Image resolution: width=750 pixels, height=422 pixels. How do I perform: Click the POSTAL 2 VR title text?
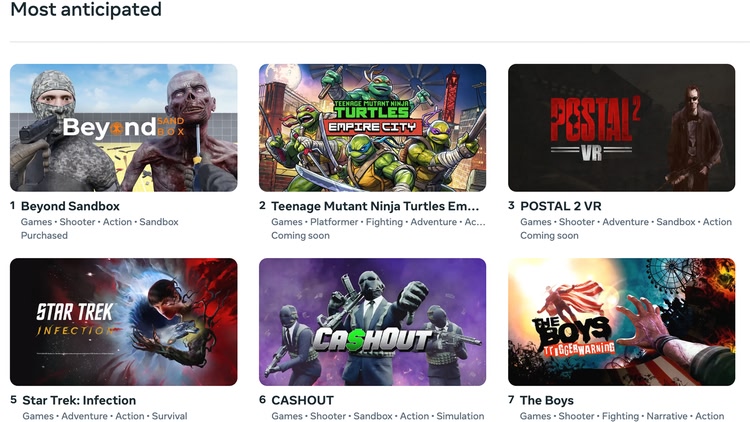561,206
